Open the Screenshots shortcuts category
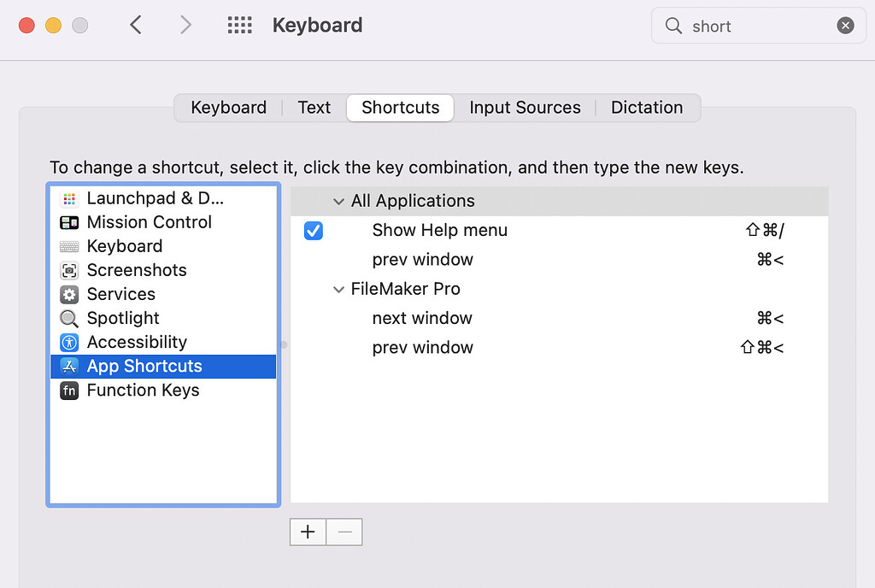This screenshot has width=875, height=588. tap(69, 270)
